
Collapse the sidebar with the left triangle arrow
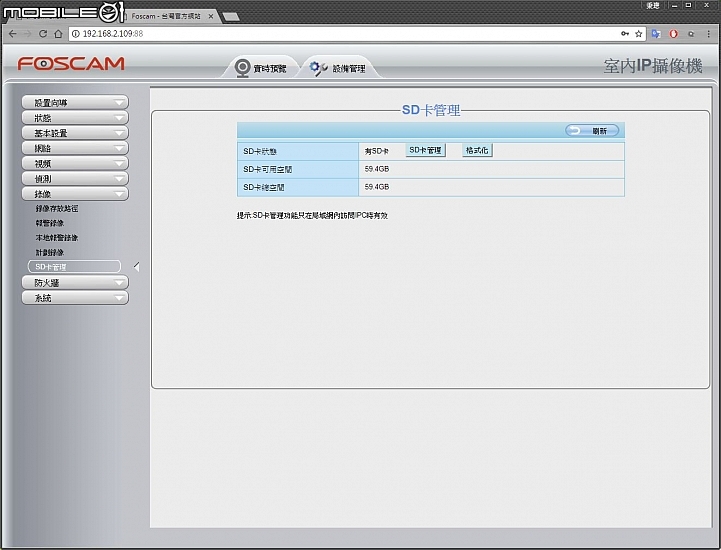[137, 266]
